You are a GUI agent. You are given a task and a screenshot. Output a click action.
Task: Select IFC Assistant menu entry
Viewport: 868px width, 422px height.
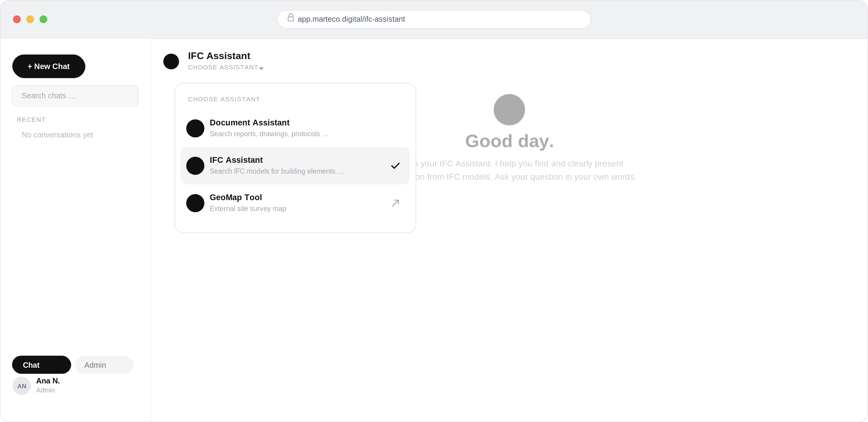[x=295, y=166]
